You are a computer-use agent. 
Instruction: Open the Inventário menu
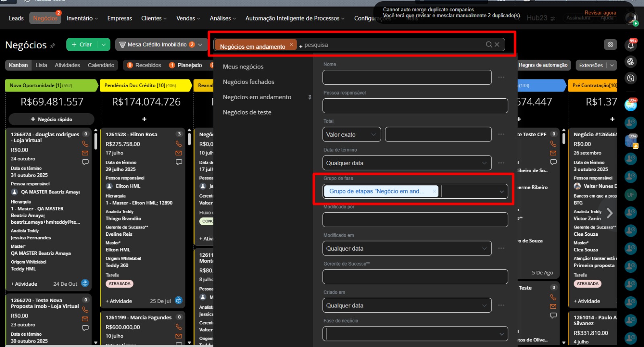[82, 18]
